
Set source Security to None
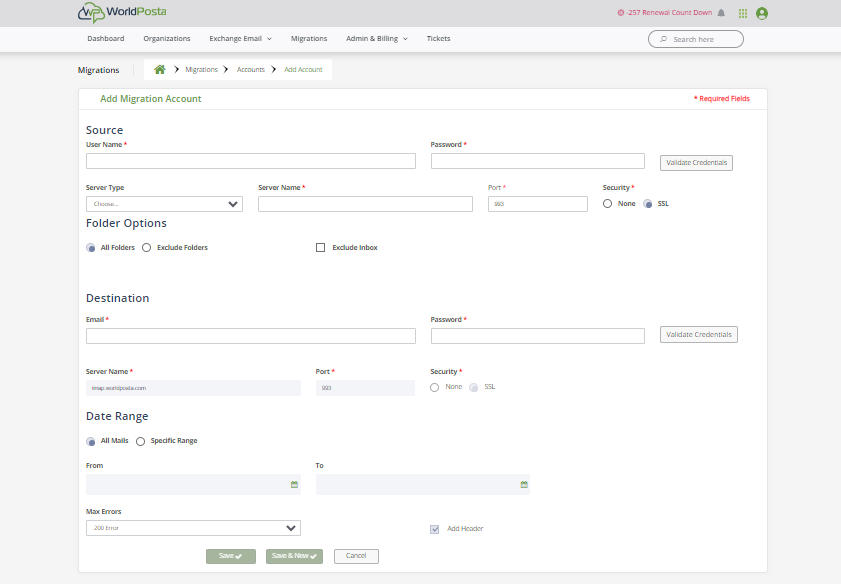(608, 204)
